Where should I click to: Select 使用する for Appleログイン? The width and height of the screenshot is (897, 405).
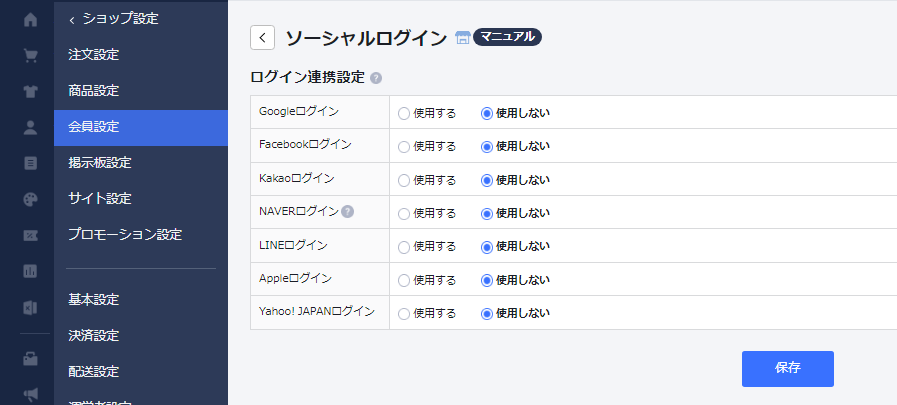point(404,281)
